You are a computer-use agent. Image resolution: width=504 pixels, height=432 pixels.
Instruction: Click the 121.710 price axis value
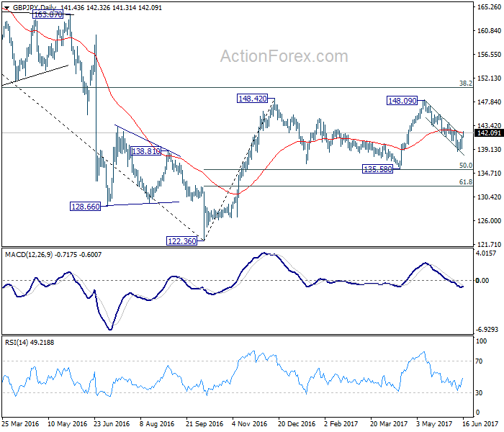[489, 244]
